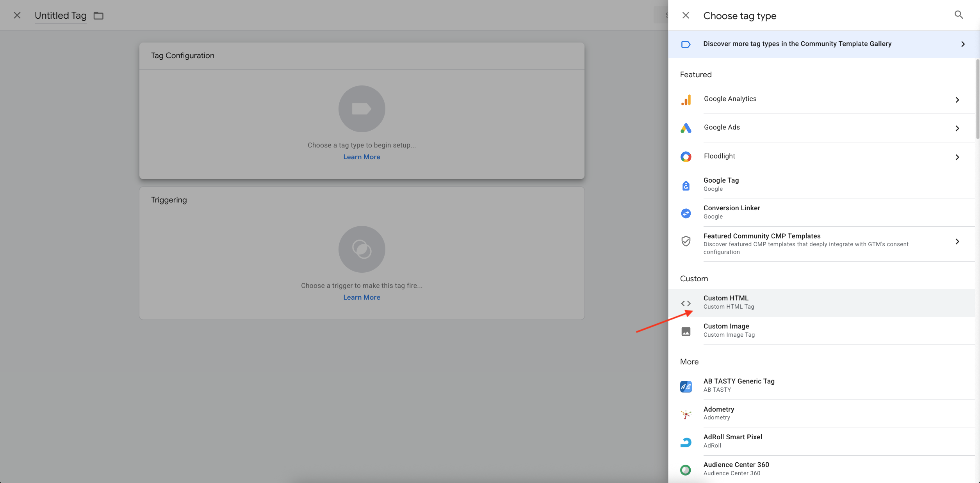Viewport: 980px width, 483px height.
Task: Select Custom Image tag type
Action: (821, 331)
